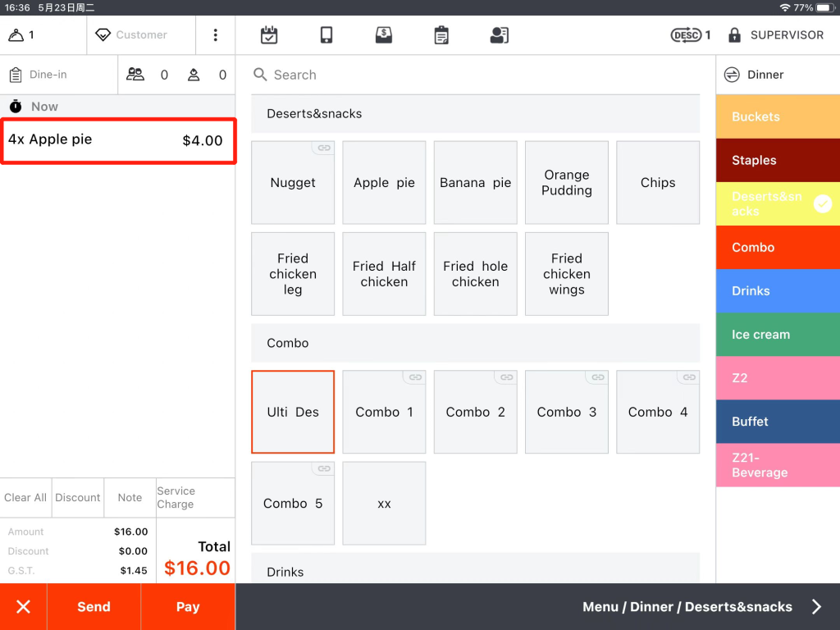This screenshot has width=840, height=630.
Task: Toggle the selected Deserts&snacks category
Action: tap(777, 204)
